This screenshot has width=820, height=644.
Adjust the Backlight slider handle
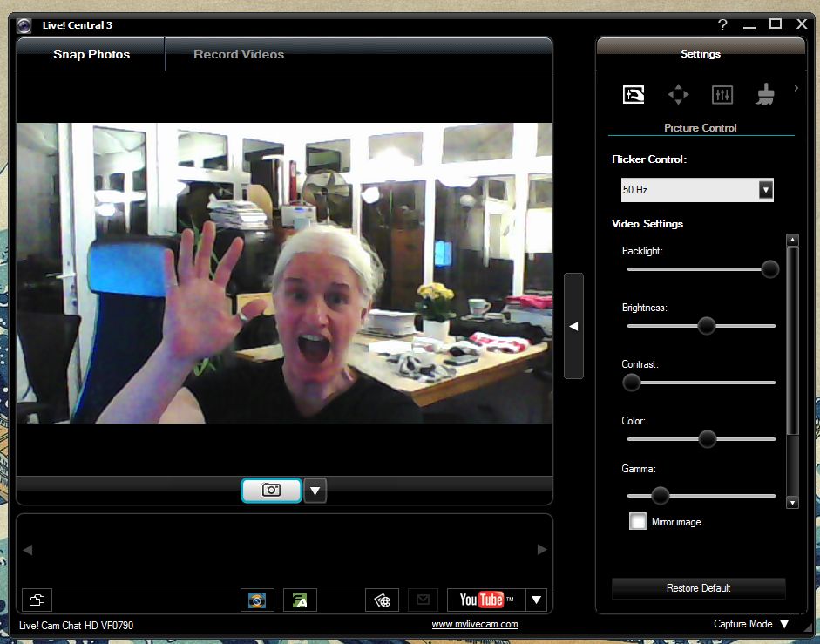tap(769, 269)
